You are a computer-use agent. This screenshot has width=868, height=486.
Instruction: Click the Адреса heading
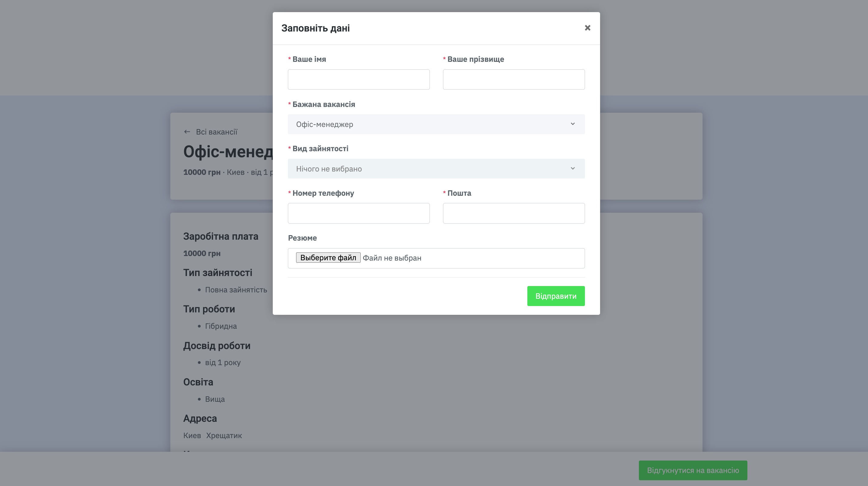[x=200, y=419]
